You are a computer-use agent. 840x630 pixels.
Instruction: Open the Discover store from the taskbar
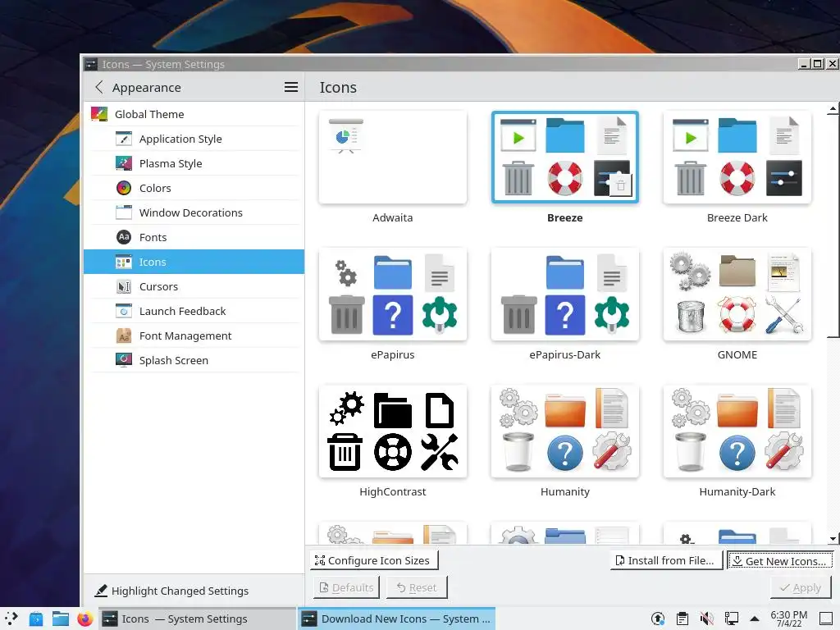tap(36, 619)
